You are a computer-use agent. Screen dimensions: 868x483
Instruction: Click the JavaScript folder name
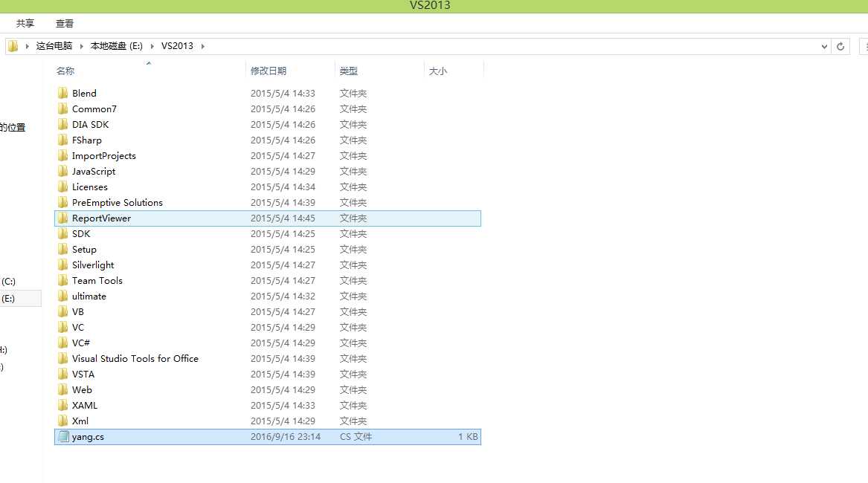94,172
